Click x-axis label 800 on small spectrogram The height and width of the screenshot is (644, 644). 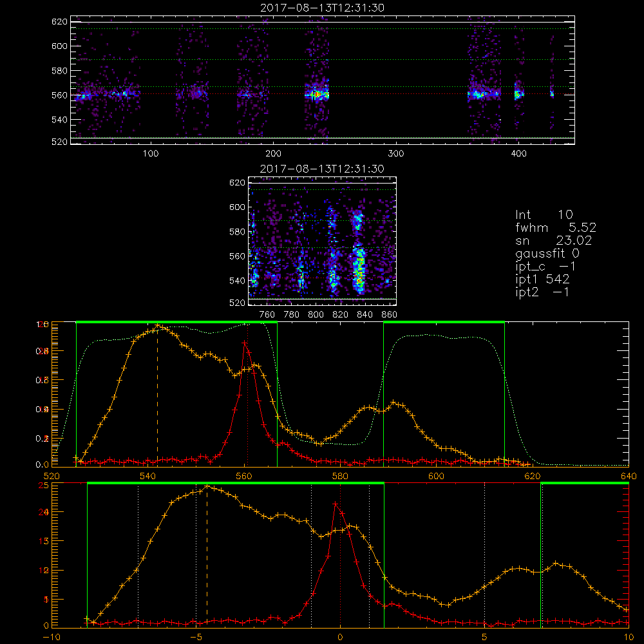point(316,315)
